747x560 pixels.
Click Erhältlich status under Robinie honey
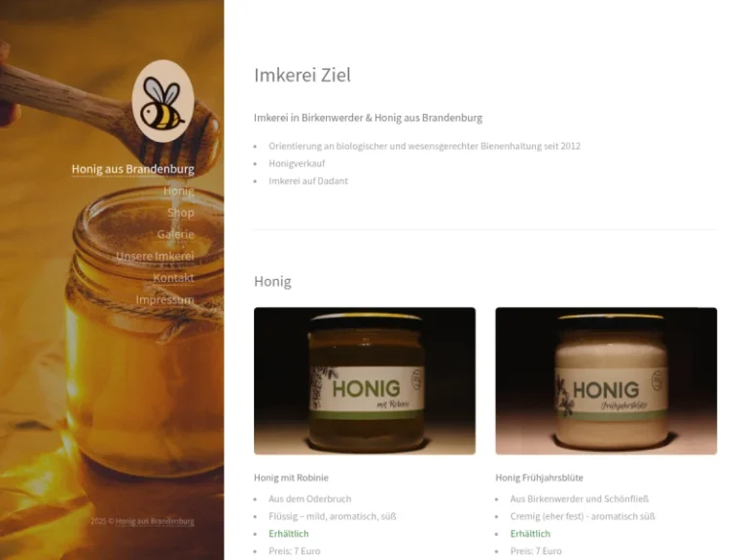coord(289,534)
